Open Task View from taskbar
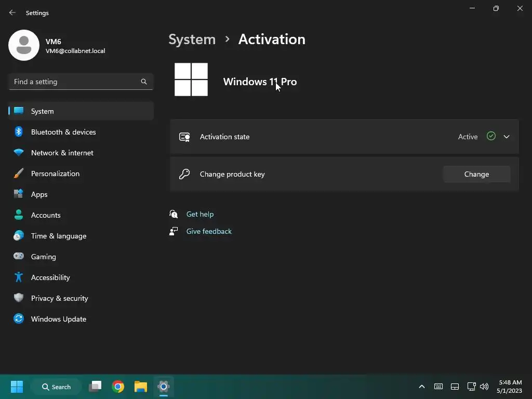 [95, 387]
